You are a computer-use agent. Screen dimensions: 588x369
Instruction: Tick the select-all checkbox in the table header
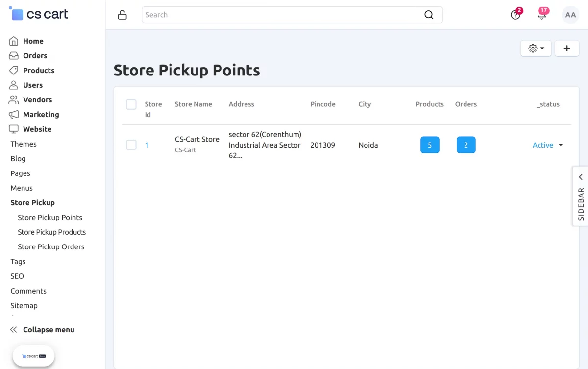pos(131,104)
